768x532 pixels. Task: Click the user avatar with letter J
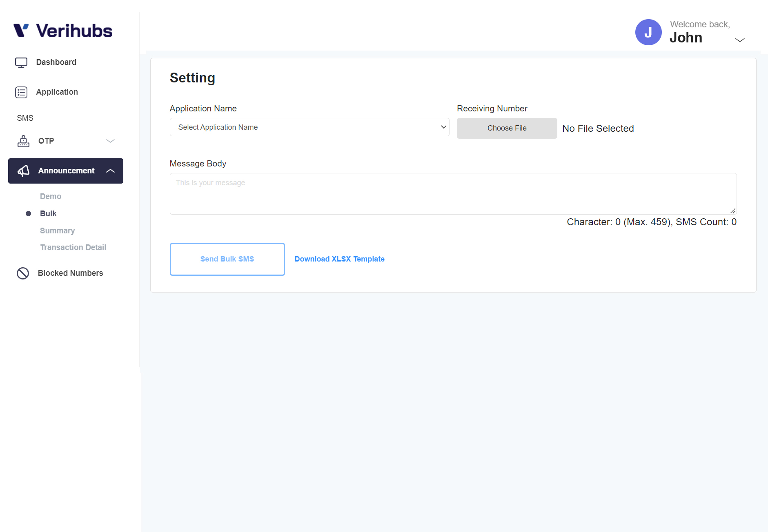tap(648, 32)
